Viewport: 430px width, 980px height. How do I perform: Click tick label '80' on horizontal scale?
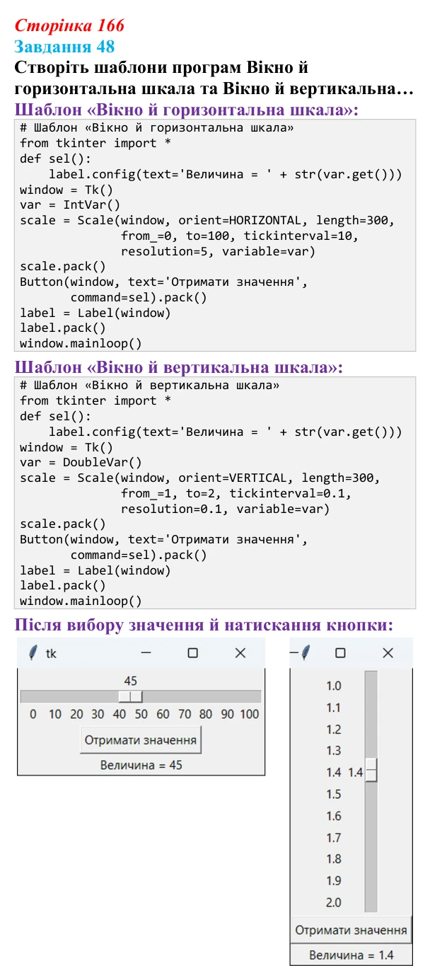206,715
